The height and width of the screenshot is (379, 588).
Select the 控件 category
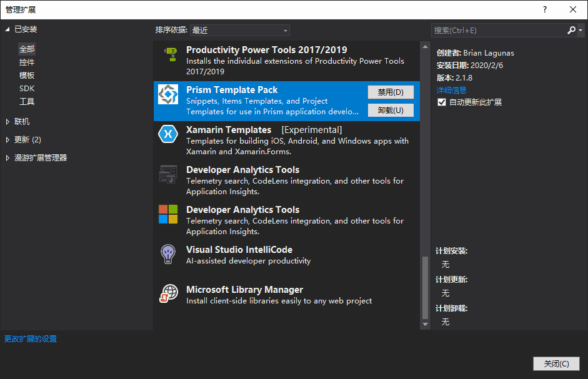(27, 62)
